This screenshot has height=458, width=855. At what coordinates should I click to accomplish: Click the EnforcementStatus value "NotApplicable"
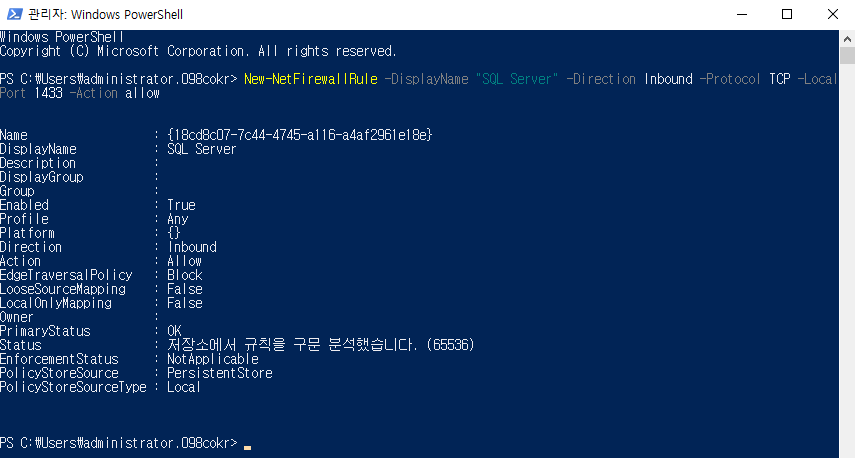point(212,359)
